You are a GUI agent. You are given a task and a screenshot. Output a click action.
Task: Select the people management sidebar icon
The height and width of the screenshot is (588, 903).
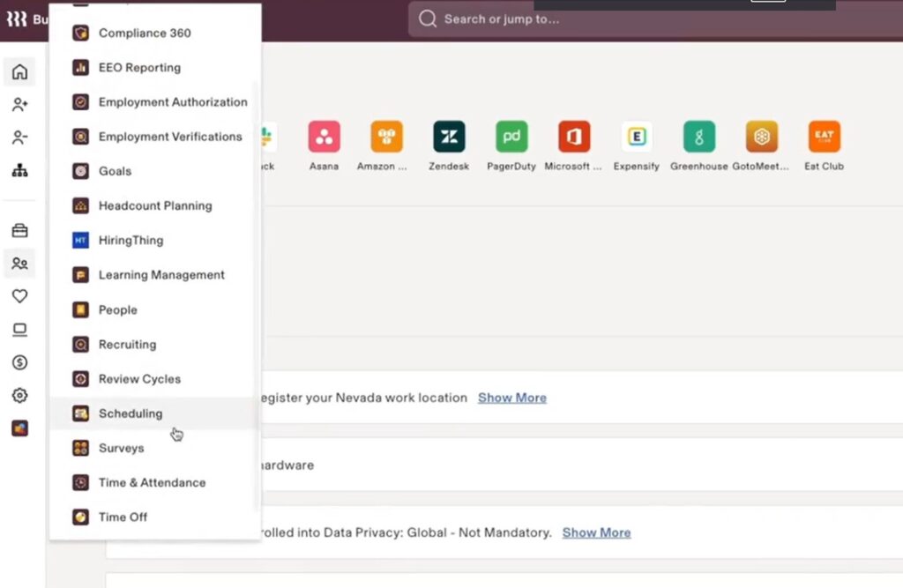coord(19,263)
